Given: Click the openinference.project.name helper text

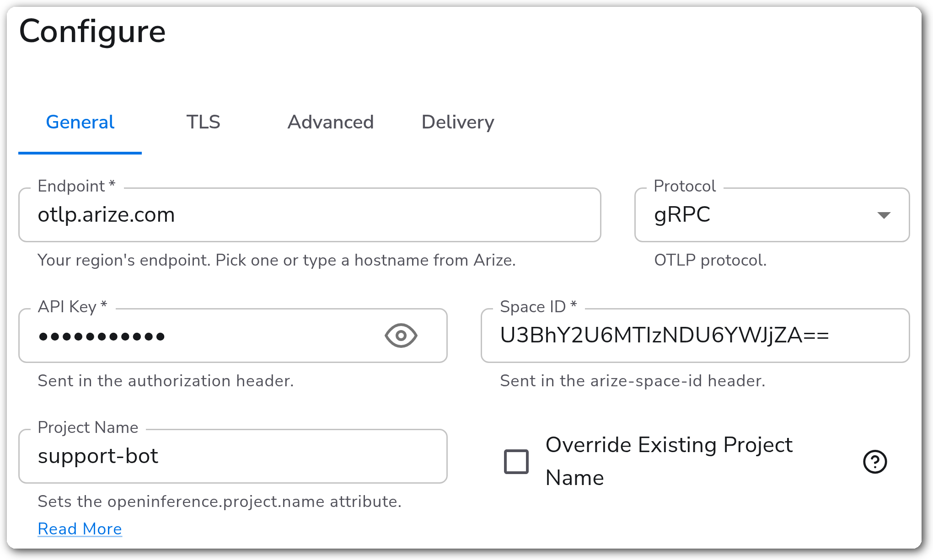Looking at the screenshot, I should (220, 501).
